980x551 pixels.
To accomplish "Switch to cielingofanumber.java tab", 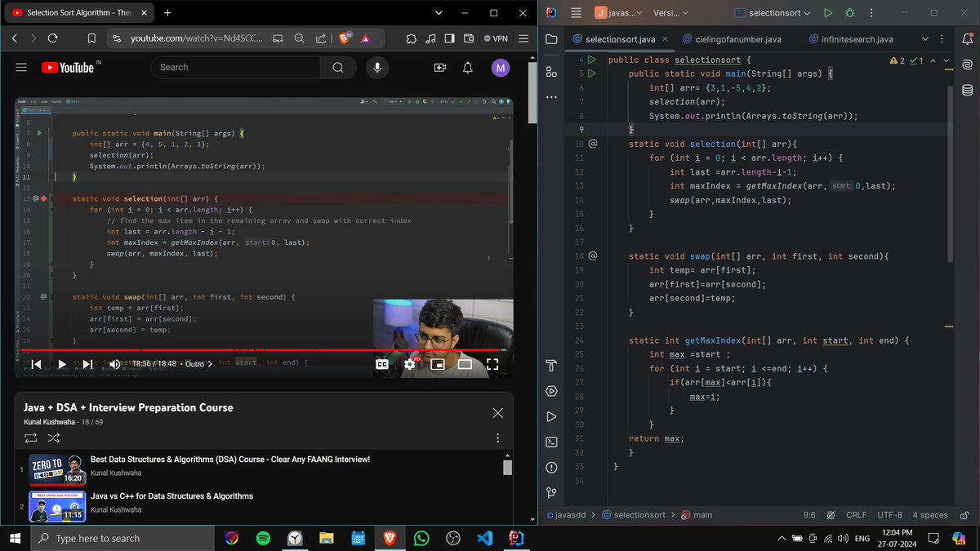I will click(x=731, y=39).
